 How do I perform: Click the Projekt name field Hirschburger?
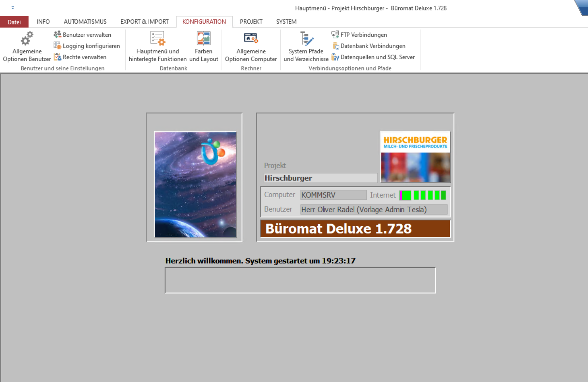320,178
